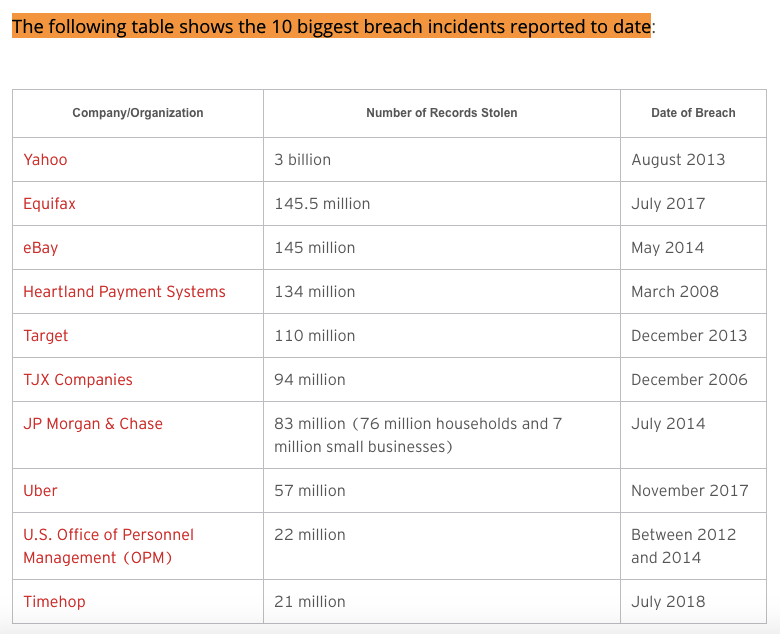Image resolution: width=780 pixels, height=634 pixels.
Task: Click the August 2013 date cell
Action: coord(693,160)
